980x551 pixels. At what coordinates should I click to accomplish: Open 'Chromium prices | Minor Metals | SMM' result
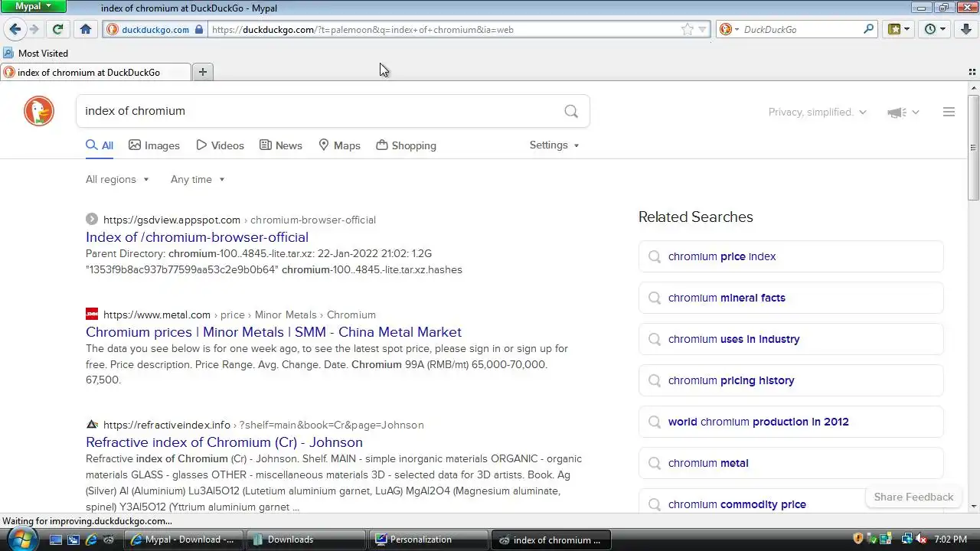[x=273, y=332]
